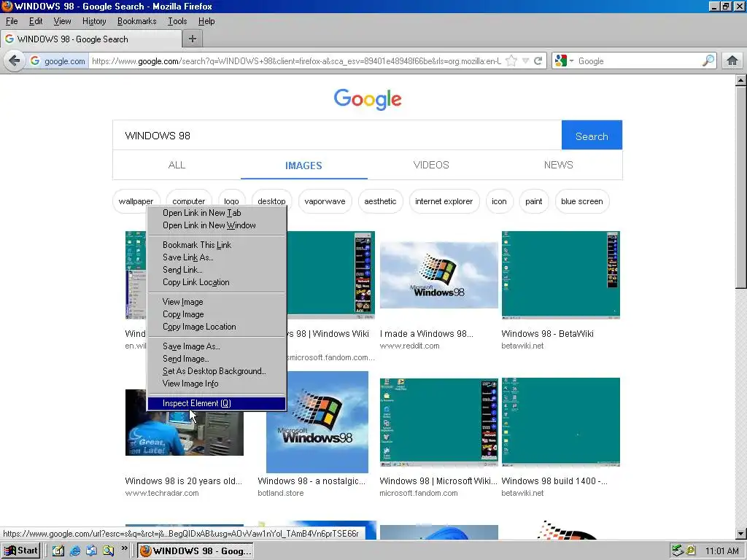Click the vaporwave filter chip
The height and width of the screenshot is (560, 747).
[325, 201]
